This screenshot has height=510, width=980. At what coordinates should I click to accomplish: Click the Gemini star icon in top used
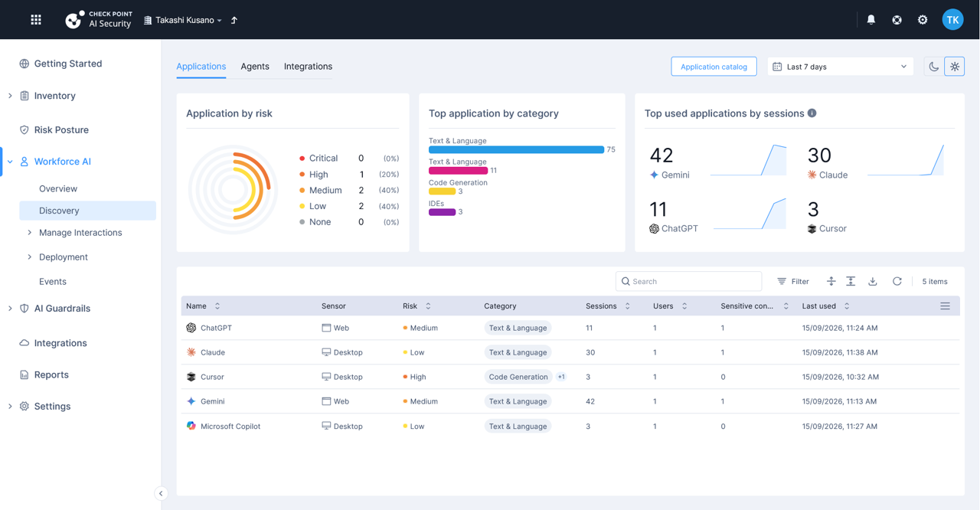[x=654, y=175]
